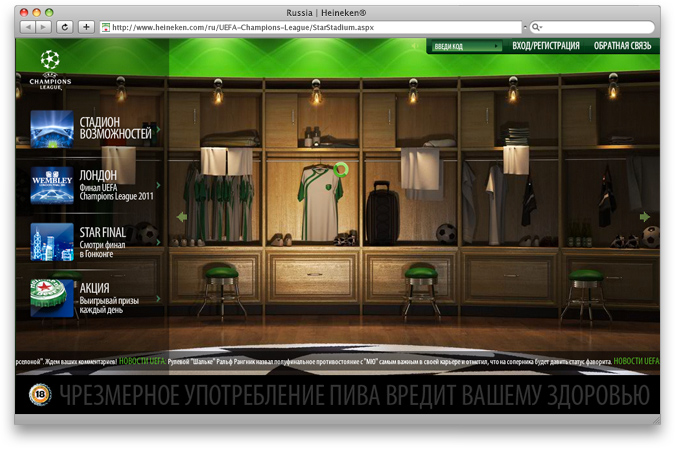The height and width of the screenshot is (452, 675).
Task: Rotate locker room left with green arrow
Action: 182,217
